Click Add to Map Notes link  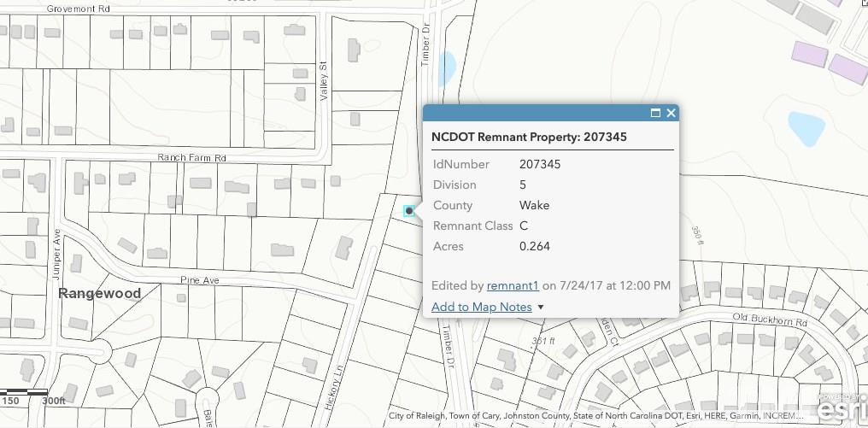pos(482,307)
